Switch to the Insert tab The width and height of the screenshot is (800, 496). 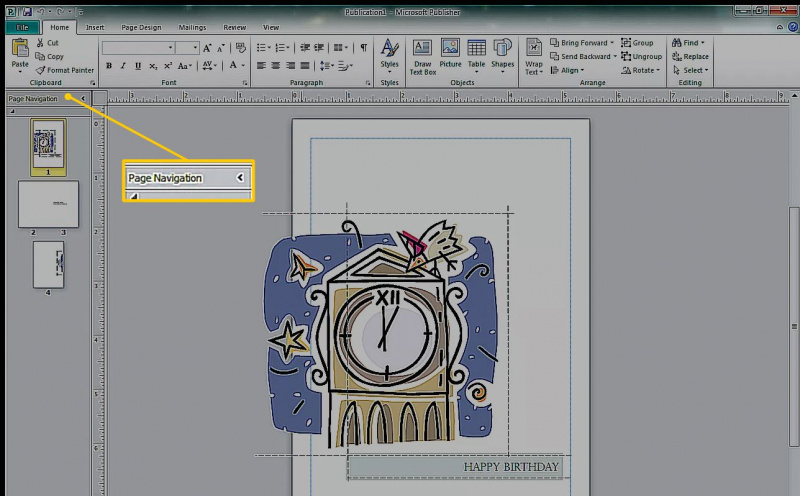tap(95, 28)
